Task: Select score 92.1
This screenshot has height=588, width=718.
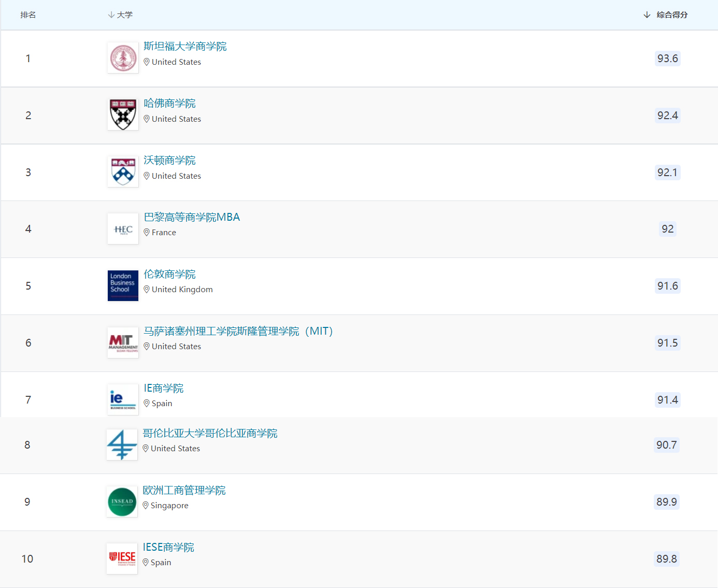Action: pos(667,173)
